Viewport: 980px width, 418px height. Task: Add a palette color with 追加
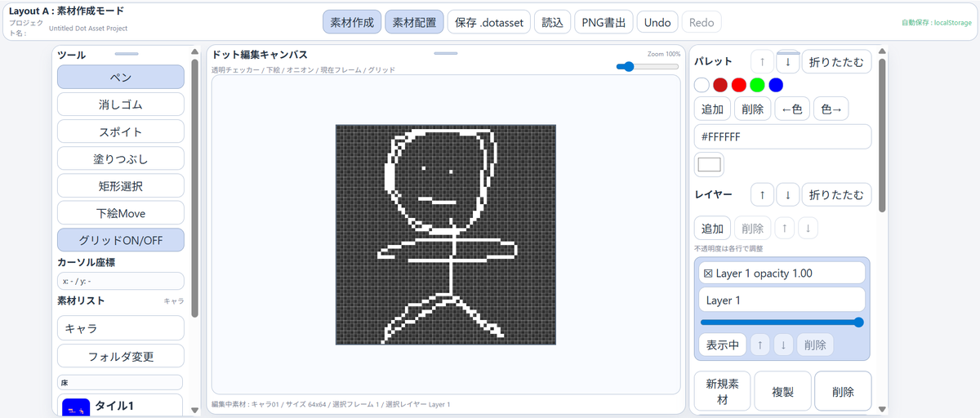(712, 109)
